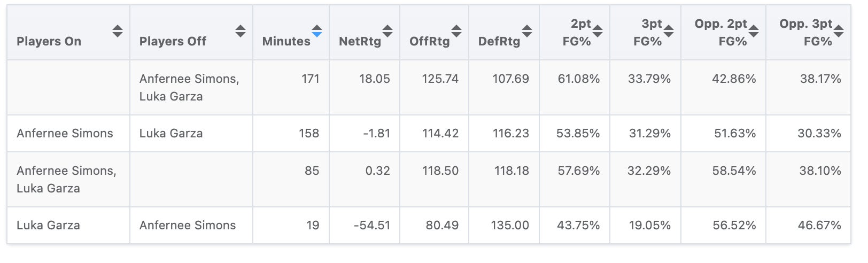Click the 171 minutes cell
868x263 pixels.
[x=310, y=79]
